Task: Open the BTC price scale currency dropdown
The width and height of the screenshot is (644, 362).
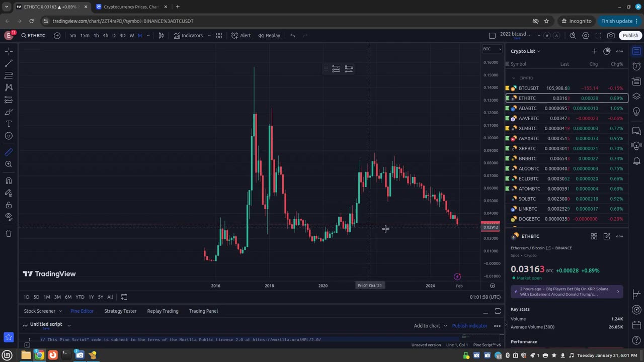Action: [492, 49]
